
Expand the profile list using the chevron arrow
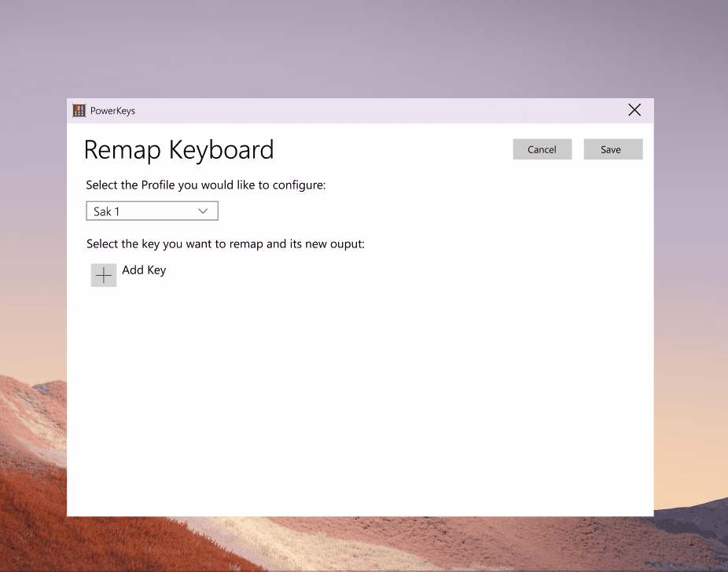[203, 211]
